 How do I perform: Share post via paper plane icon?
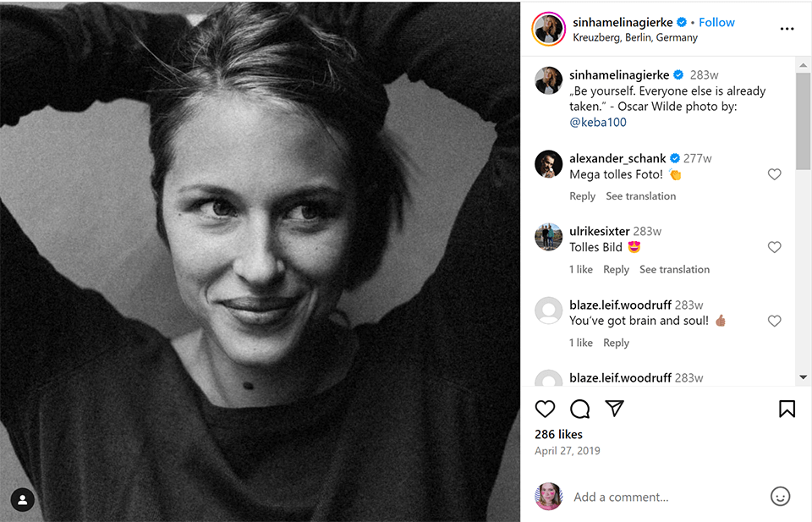click(615, 409)
